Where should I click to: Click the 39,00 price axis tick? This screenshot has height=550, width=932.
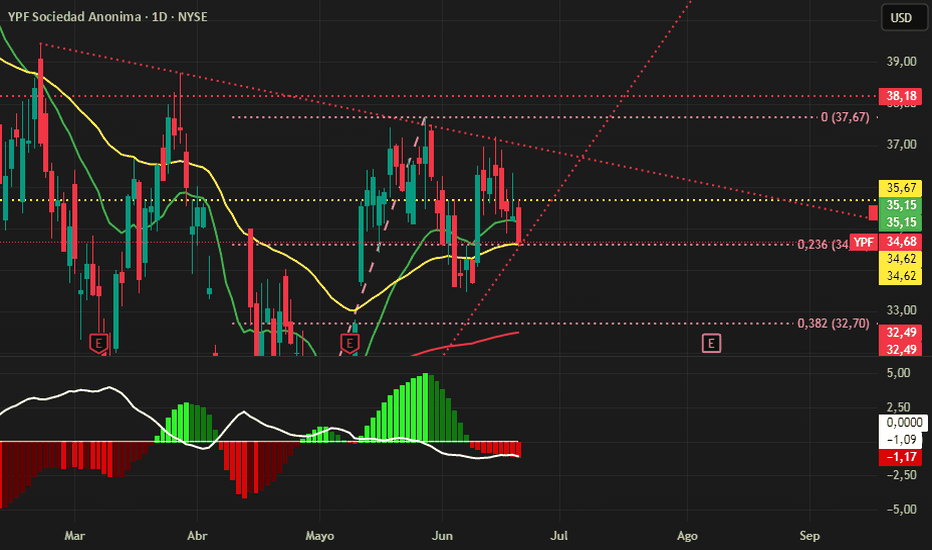click(x=901, y=62)
